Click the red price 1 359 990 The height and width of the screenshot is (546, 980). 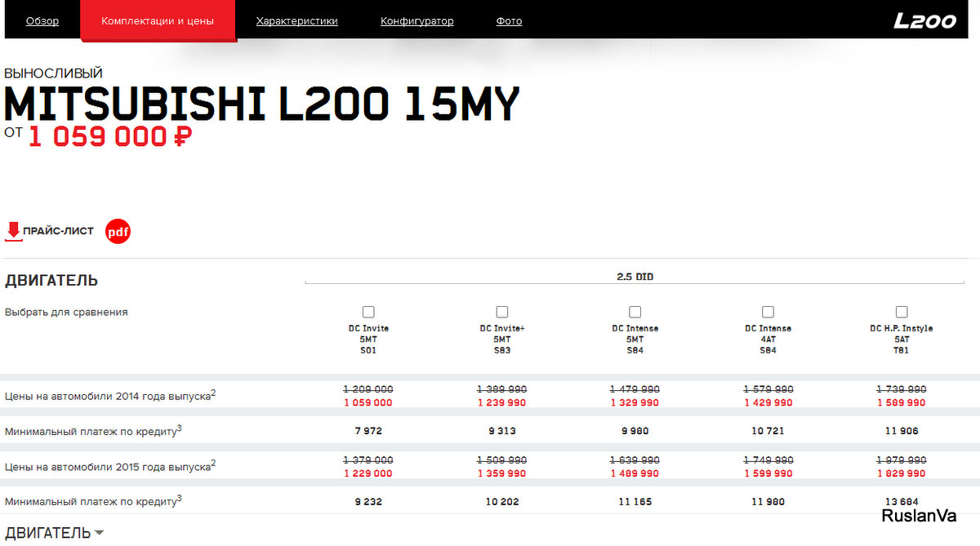[501, 473]
